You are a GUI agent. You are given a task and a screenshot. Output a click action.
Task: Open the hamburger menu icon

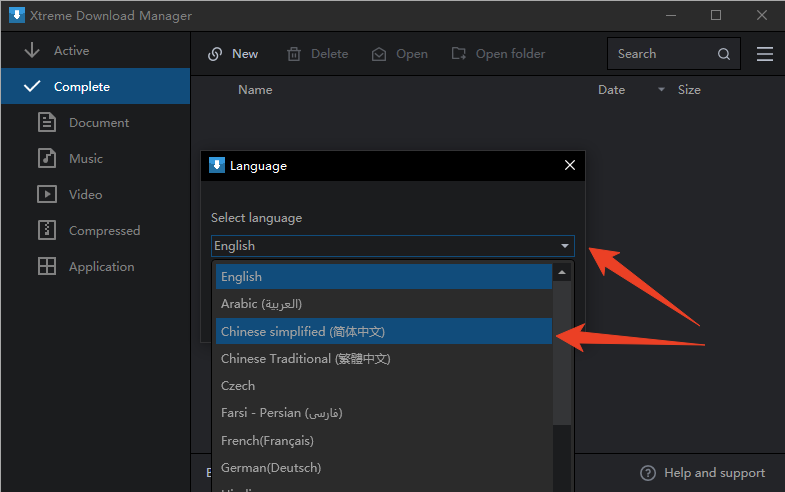(765, 54)
